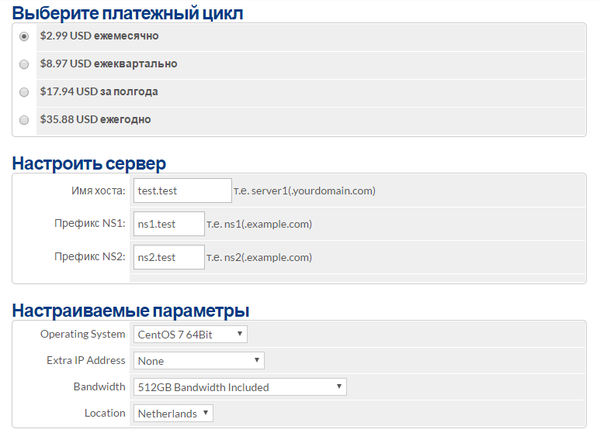Viewport: 600px width, 443px height.
Task: Open the Location dropdown set to Netherlands
Action: pos(173,412)
